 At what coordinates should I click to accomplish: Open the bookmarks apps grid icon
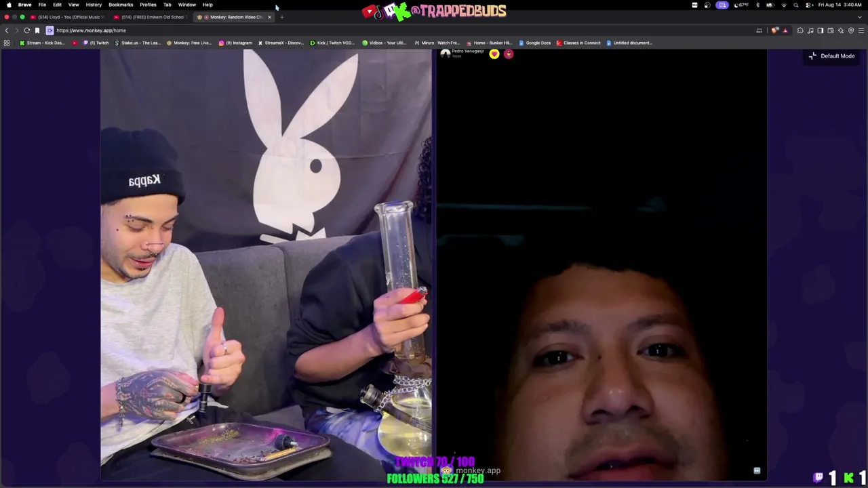coord(7,43)
